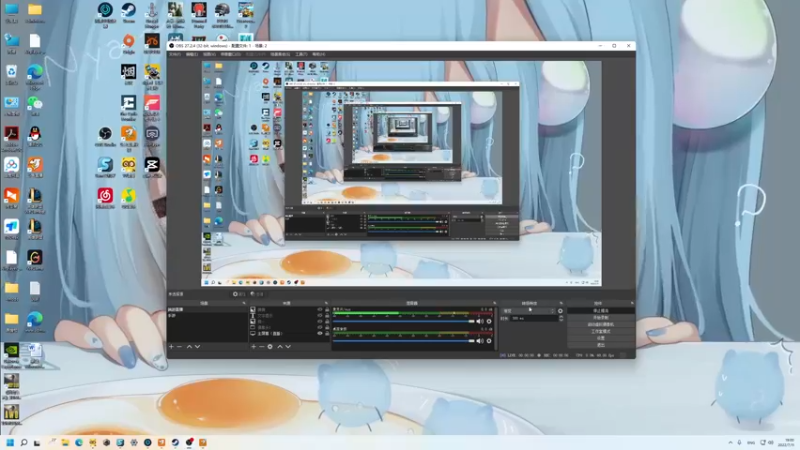Open the Microsoft Edge desktop shortcut
Image resolution: width=800 pixels, height=450 pixels.
coord(35,74)
